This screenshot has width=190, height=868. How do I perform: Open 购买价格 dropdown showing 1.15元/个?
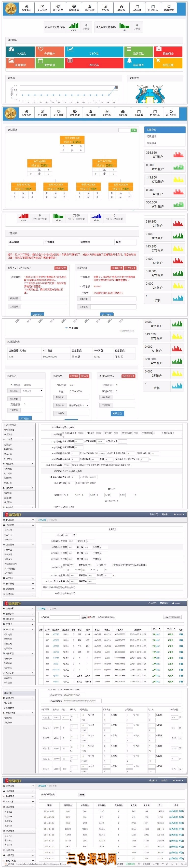pos(32,391)
